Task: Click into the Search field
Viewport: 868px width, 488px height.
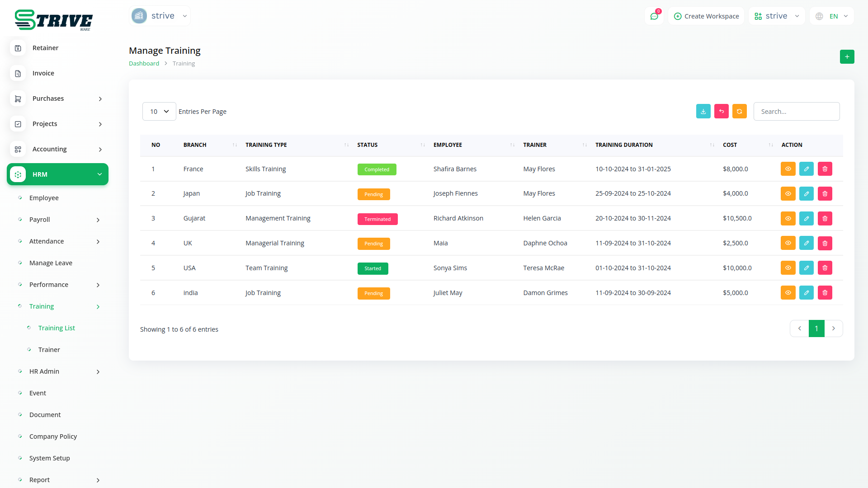Action: pos(796,112)
